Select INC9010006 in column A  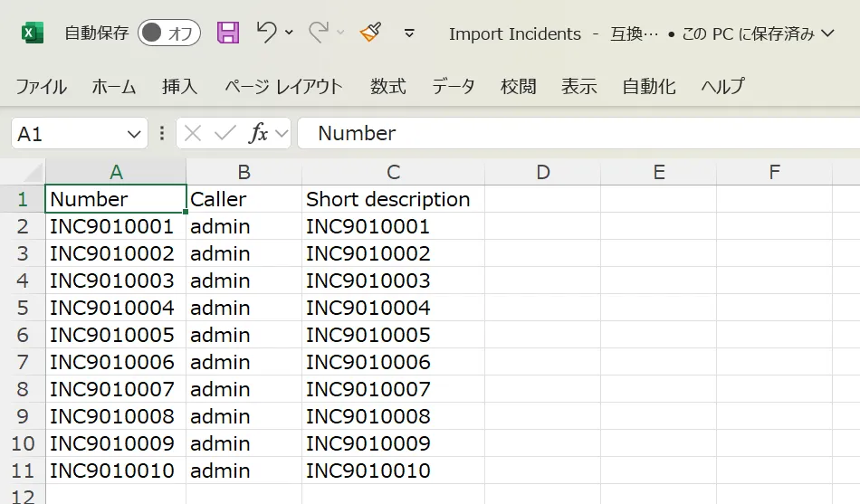116,362
